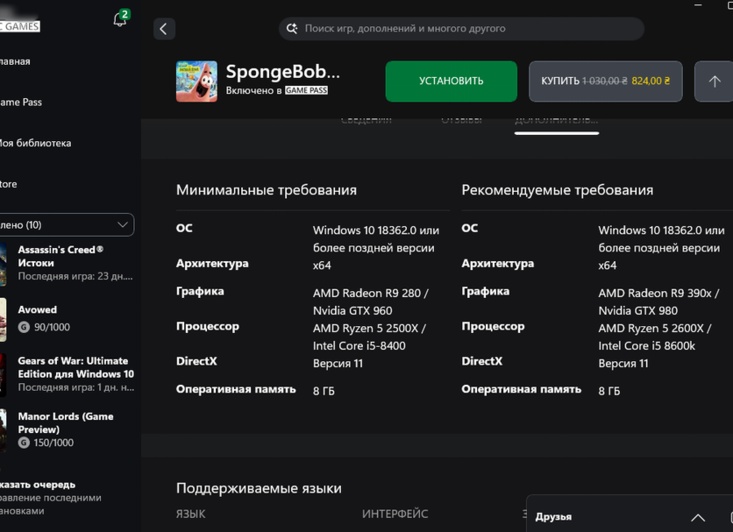Select the text AMD Ryzen 5 2600X /
The width and height of the screenshot is (733, 532).
coord(655,328)
